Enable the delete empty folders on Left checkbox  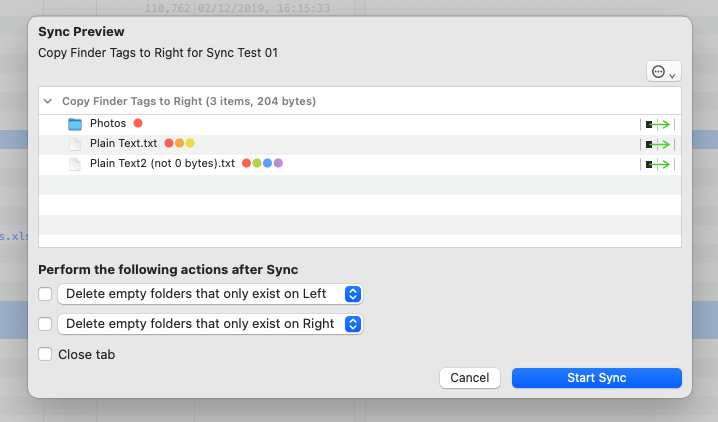45,294
